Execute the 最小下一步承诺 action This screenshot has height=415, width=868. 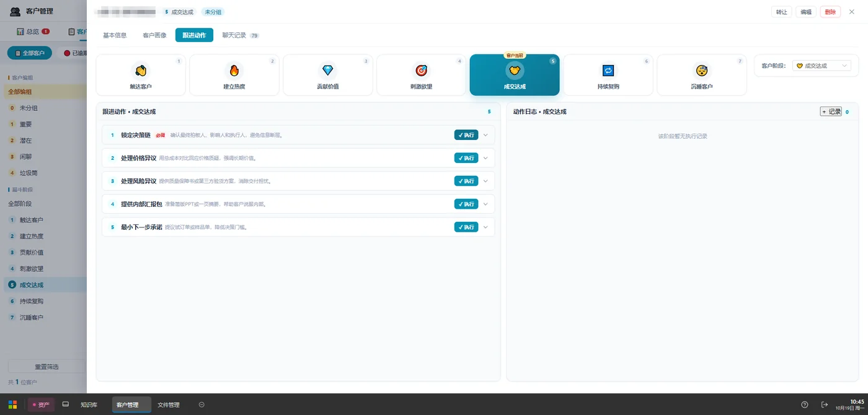pos(466,227)
